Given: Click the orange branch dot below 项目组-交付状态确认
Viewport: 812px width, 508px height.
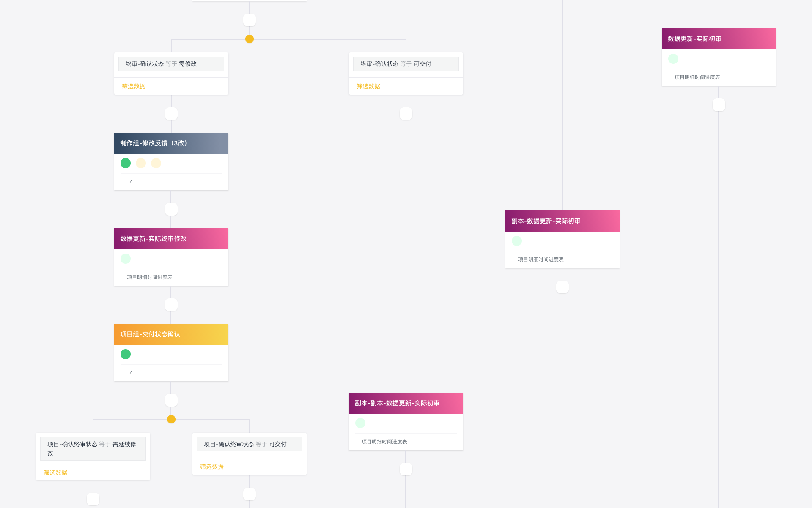Looking at the screenshot, I should point(171,419).
